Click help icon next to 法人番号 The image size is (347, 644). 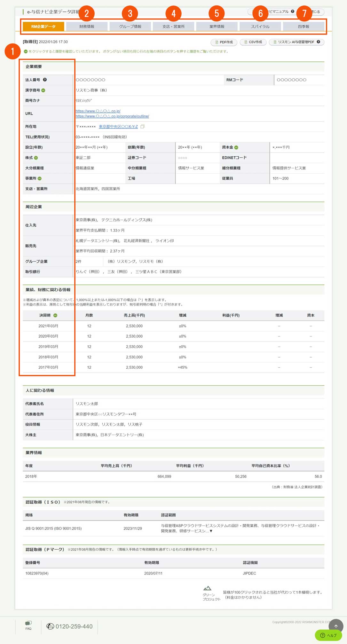pyautogui.click(x=45, y=80)
